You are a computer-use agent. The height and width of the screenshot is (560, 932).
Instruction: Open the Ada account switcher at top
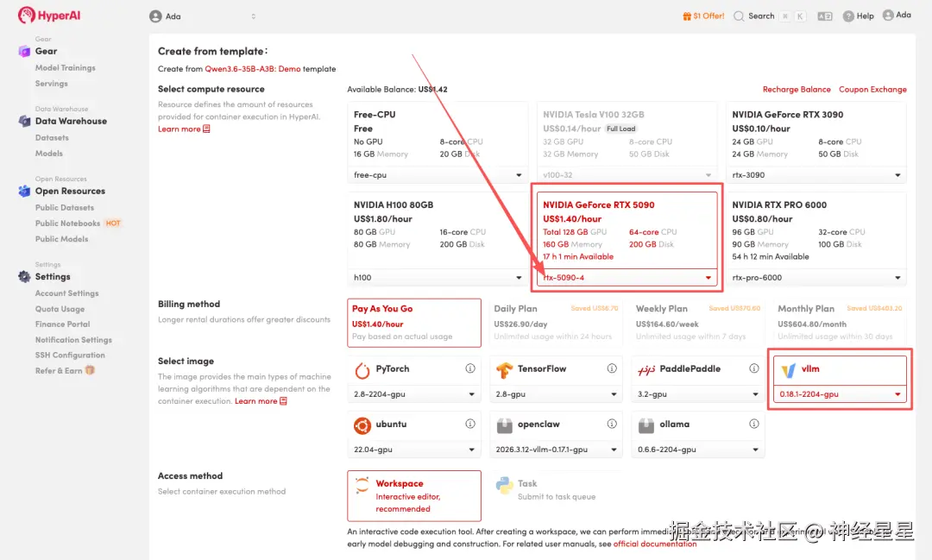203,16
